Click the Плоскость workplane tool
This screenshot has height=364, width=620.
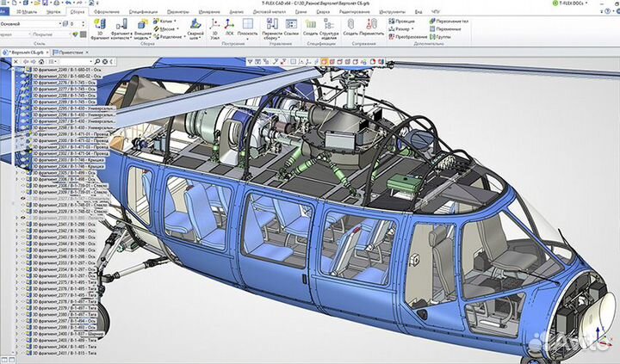pyautogui.click(x=247, y=28)
